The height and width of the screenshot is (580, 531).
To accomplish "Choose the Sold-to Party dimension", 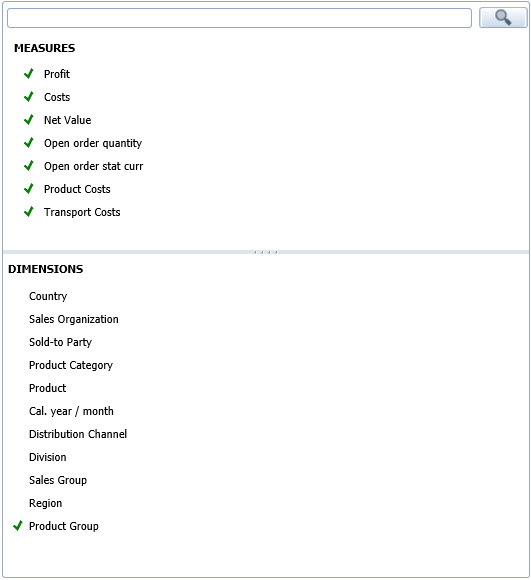I will coord(60,342).
